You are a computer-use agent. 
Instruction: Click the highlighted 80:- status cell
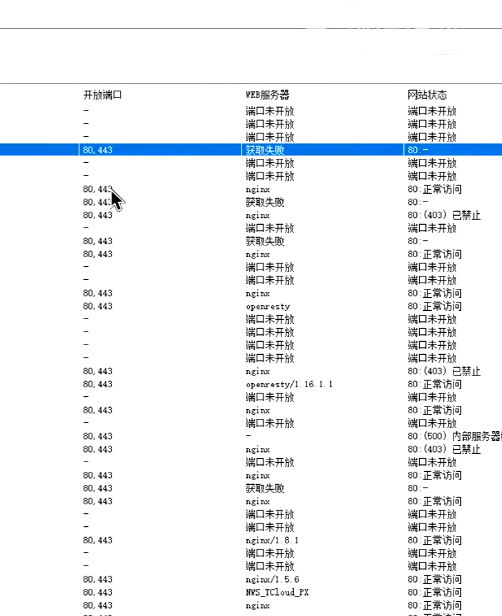pos(418,150)
